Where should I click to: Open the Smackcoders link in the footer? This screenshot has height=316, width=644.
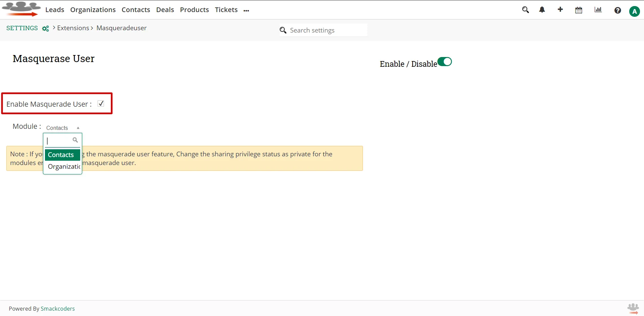coord(58,308)
